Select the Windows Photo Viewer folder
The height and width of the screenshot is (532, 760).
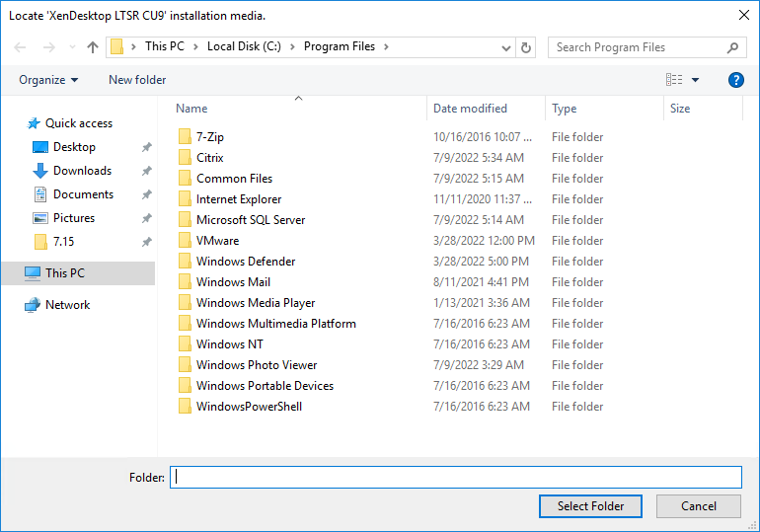pyautogui.click(x=257, y=365)
